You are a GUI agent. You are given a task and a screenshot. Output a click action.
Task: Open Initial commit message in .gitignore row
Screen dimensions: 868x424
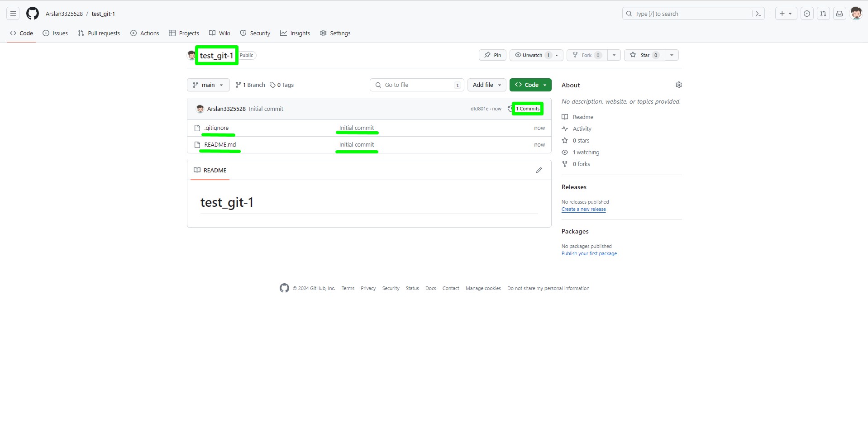tap(357, 128)
